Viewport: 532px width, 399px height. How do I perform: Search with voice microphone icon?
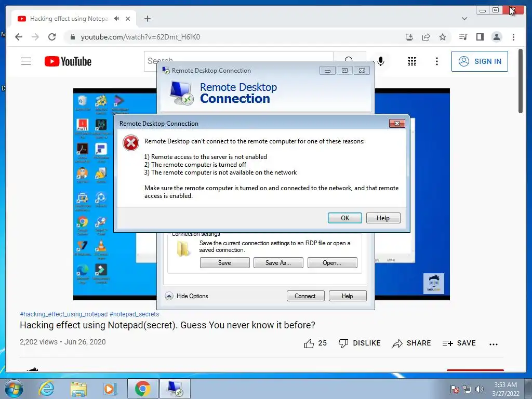(x=381, y=61)
